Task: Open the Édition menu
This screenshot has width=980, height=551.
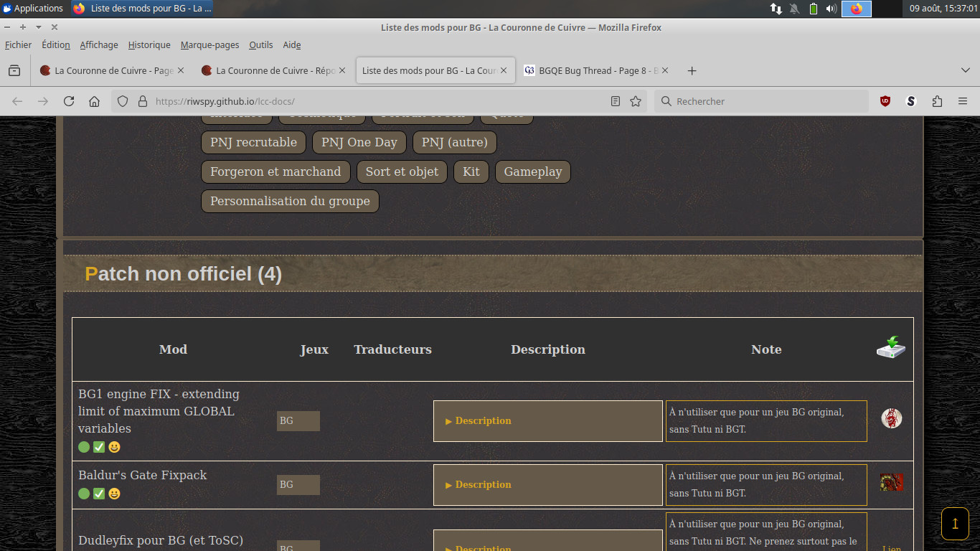Action: 56,44
